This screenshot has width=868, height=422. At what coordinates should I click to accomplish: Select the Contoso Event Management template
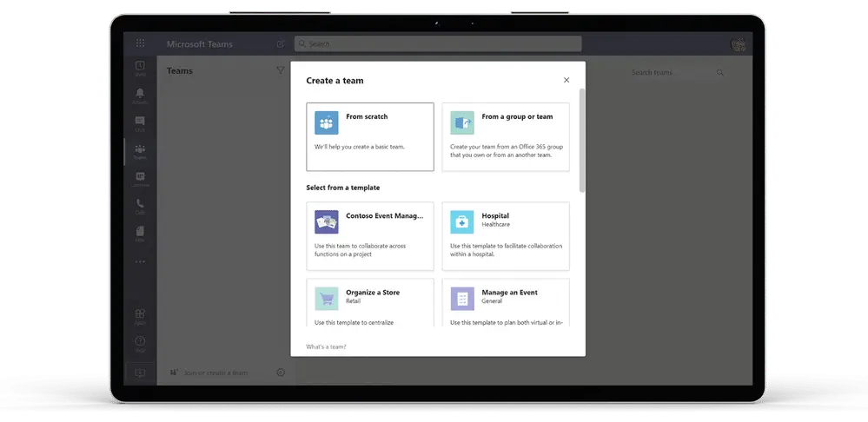(x=370, y=236)
